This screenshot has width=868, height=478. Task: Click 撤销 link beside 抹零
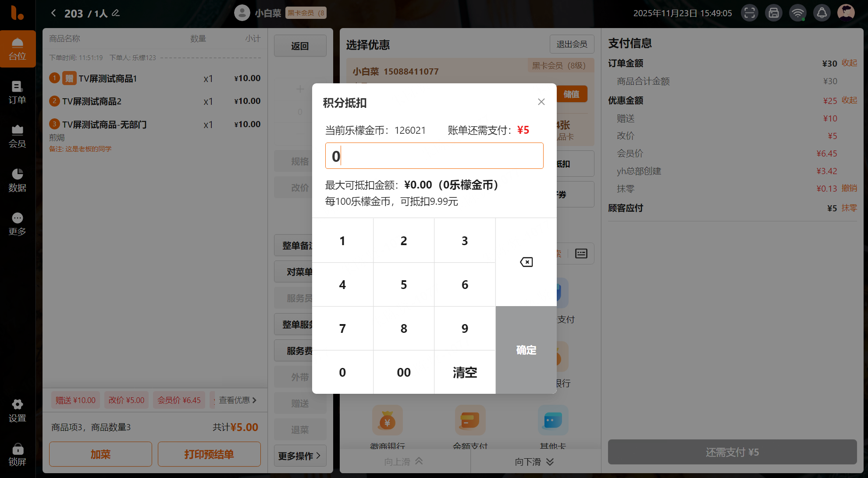849,188
